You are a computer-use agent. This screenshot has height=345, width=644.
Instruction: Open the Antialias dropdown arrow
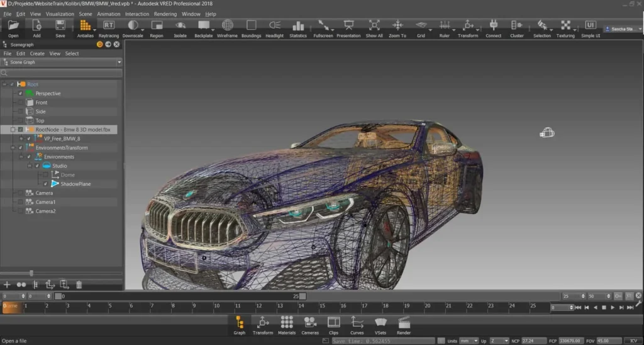[94, 30]
